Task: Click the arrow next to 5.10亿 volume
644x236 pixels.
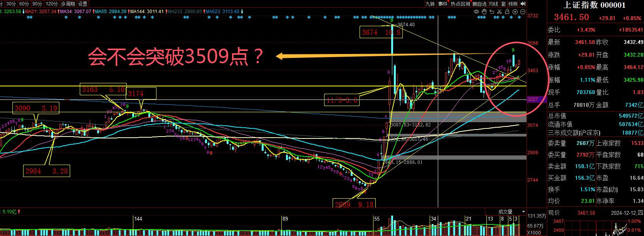Action: pos(19,211)
